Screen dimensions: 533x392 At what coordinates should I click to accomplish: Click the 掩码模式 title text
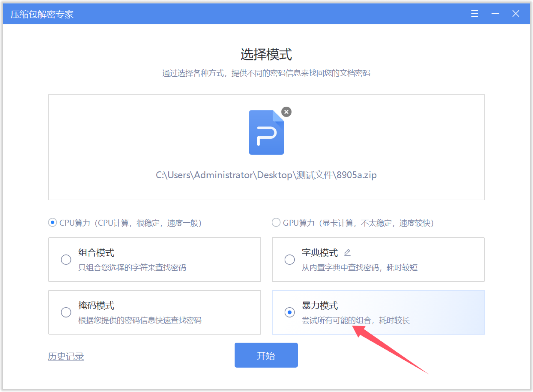coord(96,305)
